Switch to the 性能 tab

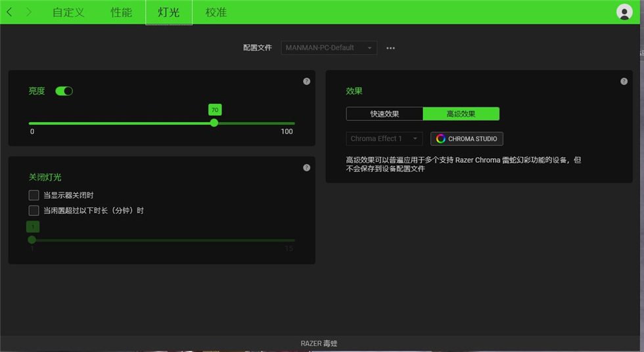tap(121, 12)
